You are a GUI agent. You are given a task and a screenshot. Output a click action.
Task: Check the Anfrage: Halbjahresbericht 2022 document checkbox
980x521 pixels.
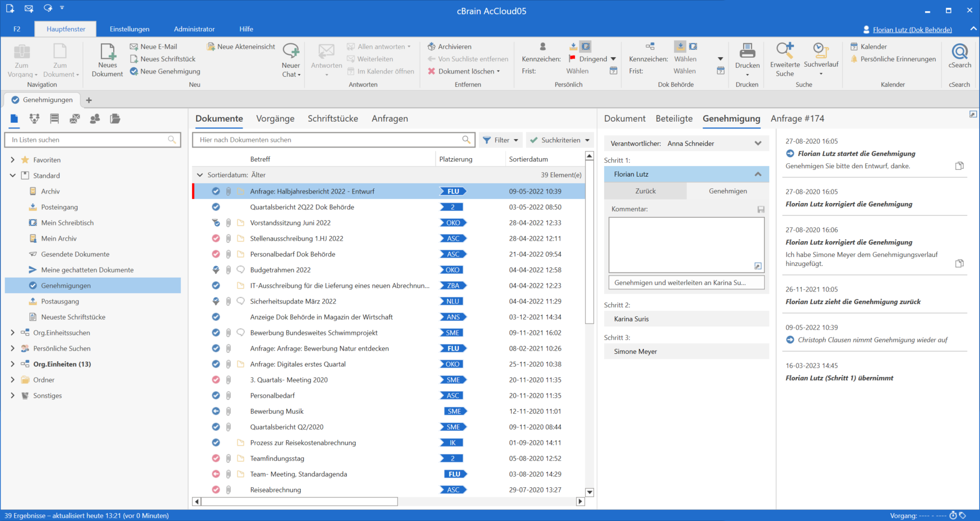pos(215,191)
